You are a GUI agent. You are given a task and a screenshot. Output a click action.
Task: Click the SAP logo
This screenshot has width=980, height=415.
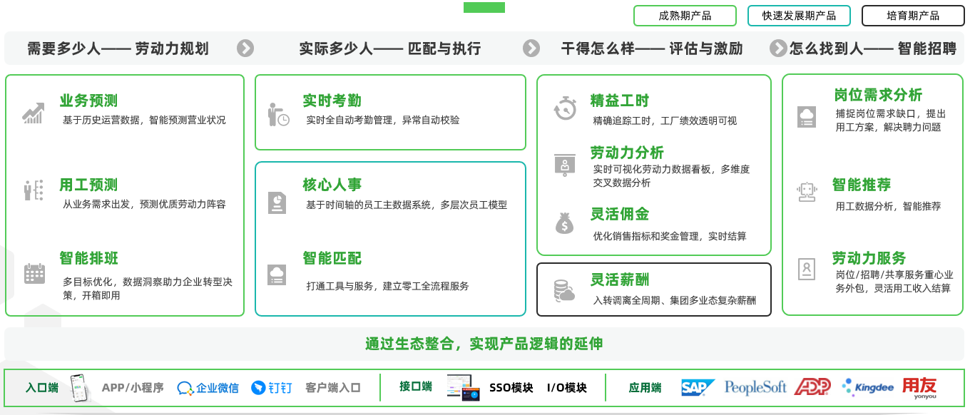(698, 387)
